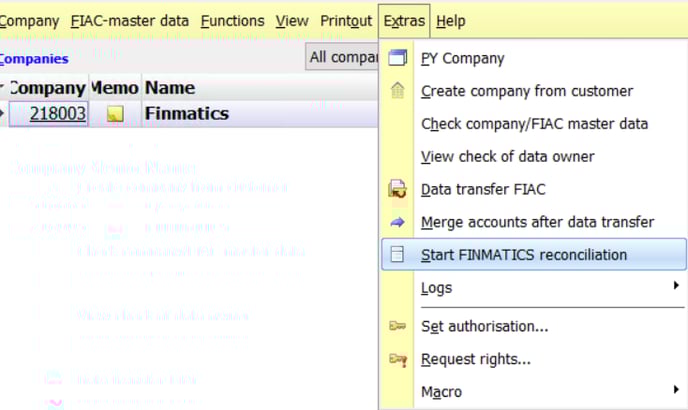The width and height of the screenshot is (688, 410).
Task: Open the Printout menu
Action: point(346,21)
